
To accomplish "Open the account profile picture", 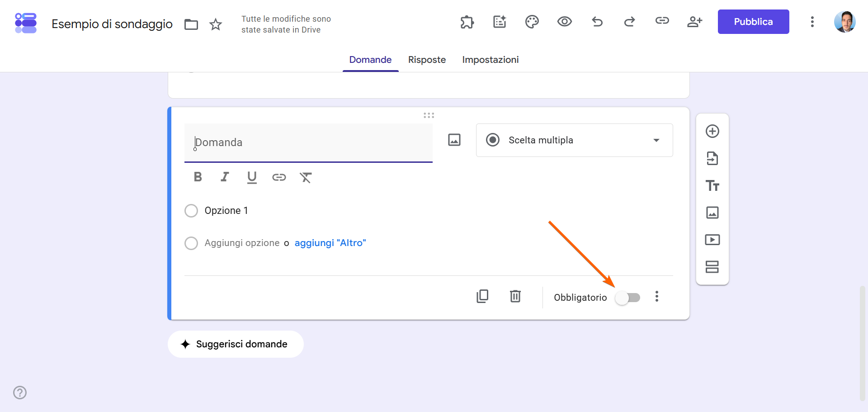I will 845,22.
